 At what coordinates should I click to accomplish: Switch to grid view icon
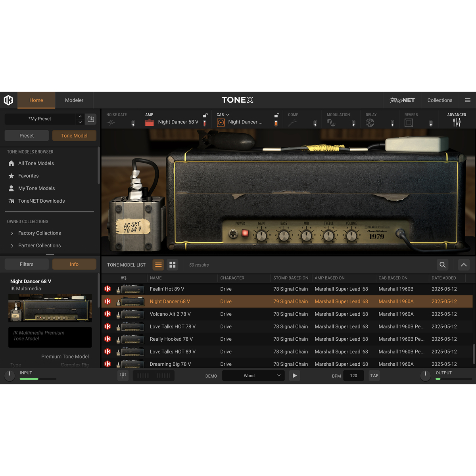pos(172,265)
